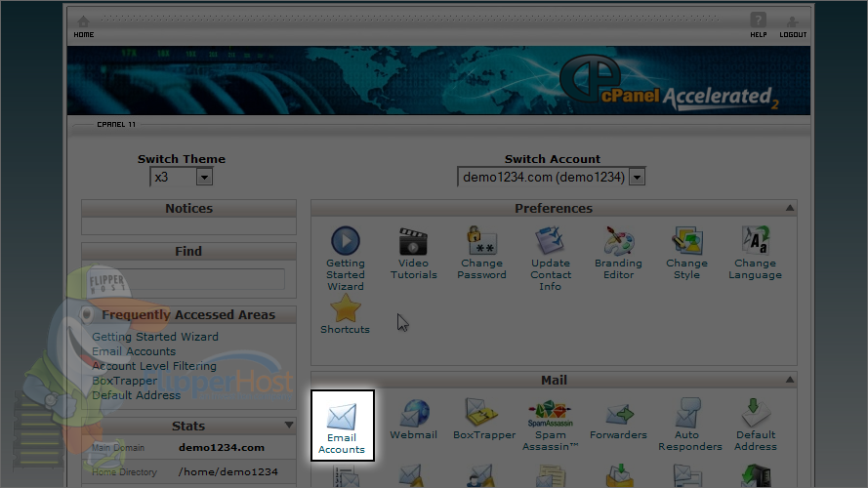The image size is (868, 488).
Task: Open Forwarders
Action: point(618,422)
